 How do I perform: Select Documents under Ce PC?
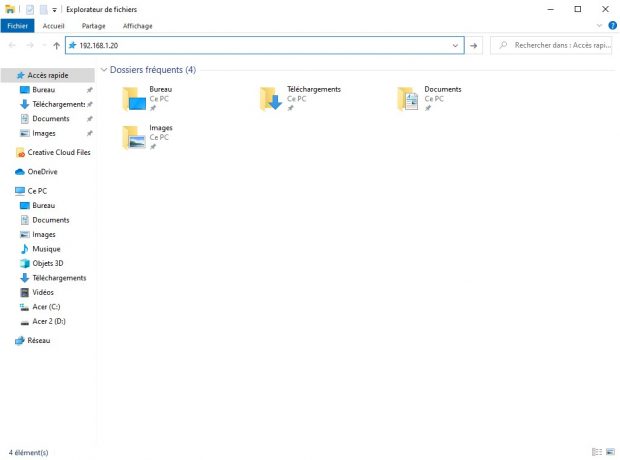click(x=47, y=220)
